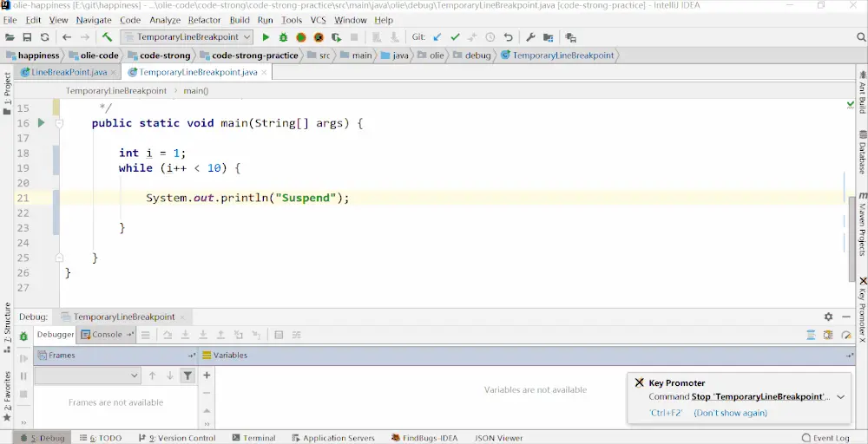Screen dimensions: 868x444
Task: Open the VCS menu
Action: pyautogui.click(x=318, y=20)
